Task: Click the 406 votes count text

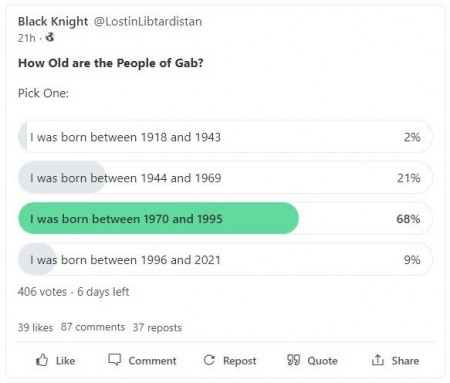Action: click(x=42, y=292)
